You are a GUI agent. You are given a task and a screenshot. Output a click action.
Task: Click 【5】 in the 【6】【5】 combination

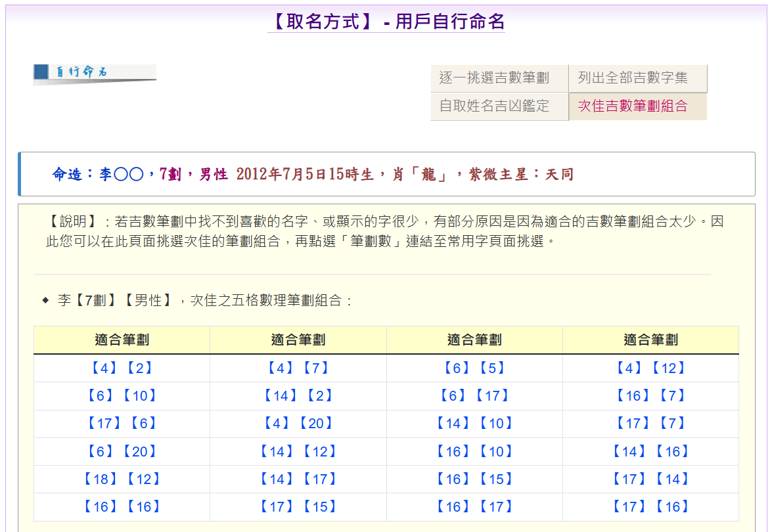(492, 368)
